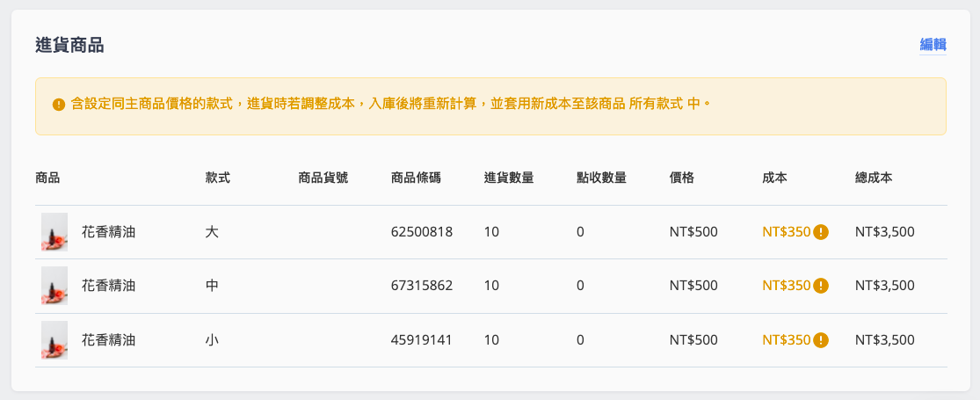Click the 點收數量 column header
980x400 pixels.
(x=602, y=178)
